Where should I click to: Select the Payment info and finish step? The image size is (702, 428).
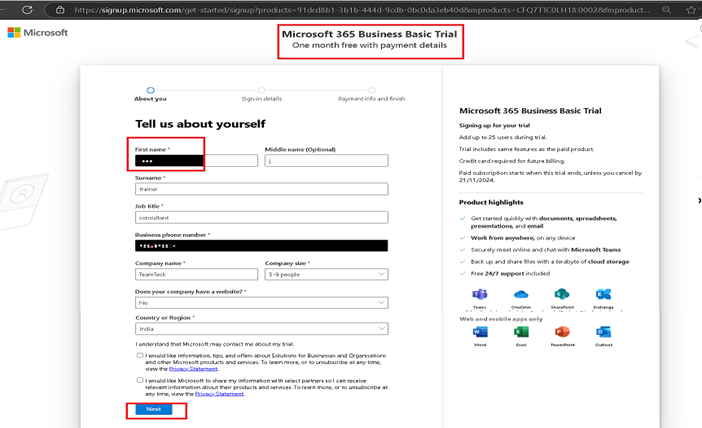372,94
